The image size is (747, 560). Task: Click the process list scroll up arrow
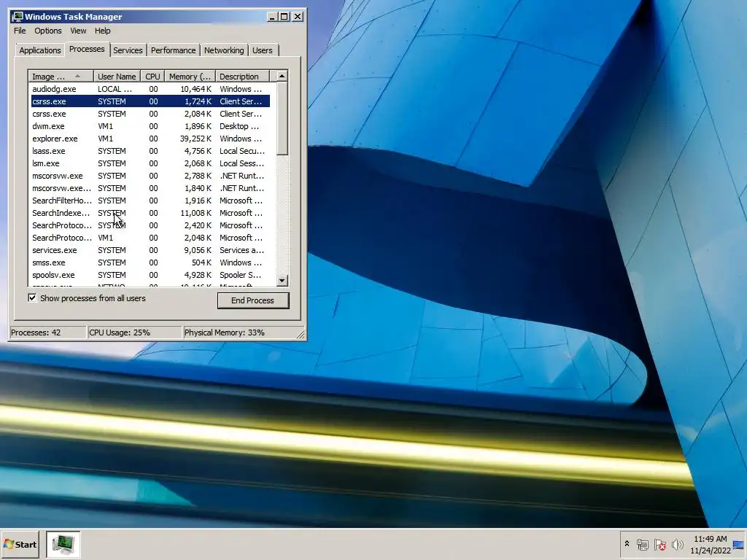tap(282, 76)
